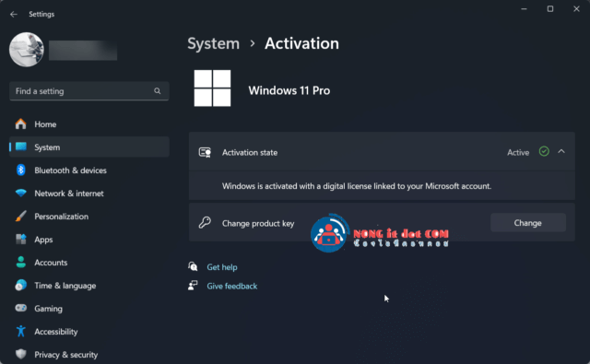The height and width of the screenshot is (364, 590).
Task: Open the Get help link
Action: pyautogui.click(x=222, y=267)
